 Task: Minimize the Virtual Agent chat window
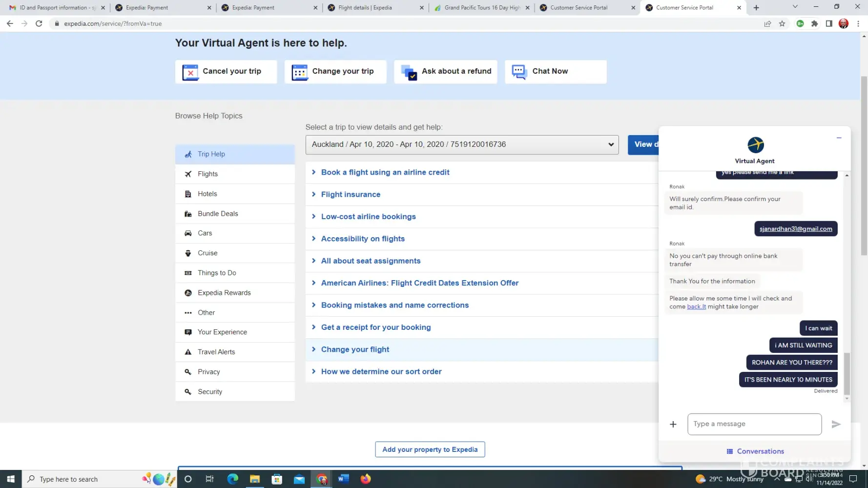[x=839, y=138]
